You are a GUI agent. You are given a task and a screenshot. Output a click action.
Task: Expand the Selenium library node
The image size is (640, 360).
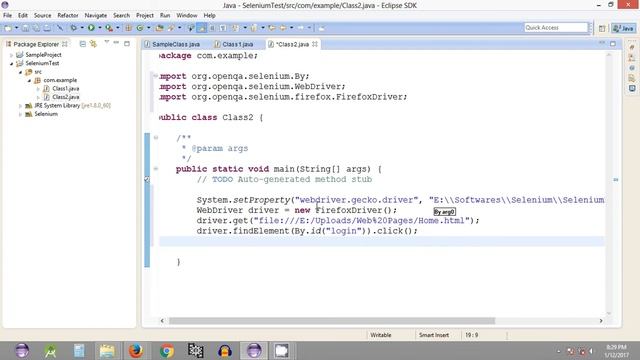click(20, 114)
